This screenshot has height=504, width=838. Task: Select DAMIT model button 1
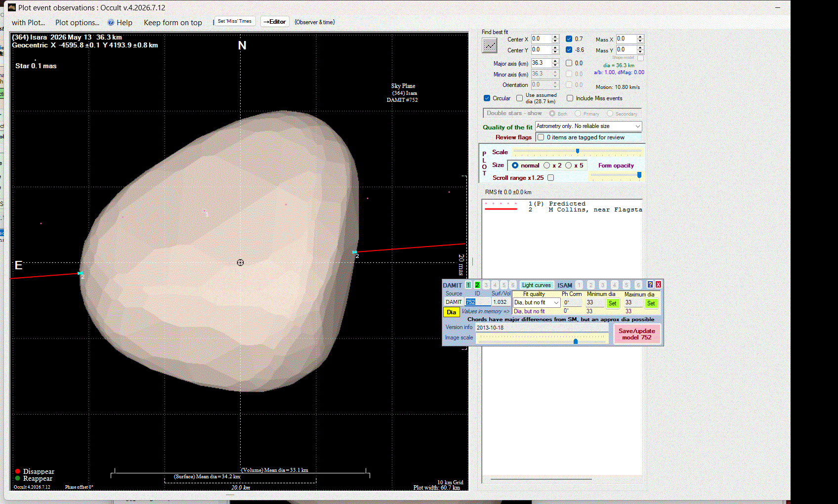(468, 285)
